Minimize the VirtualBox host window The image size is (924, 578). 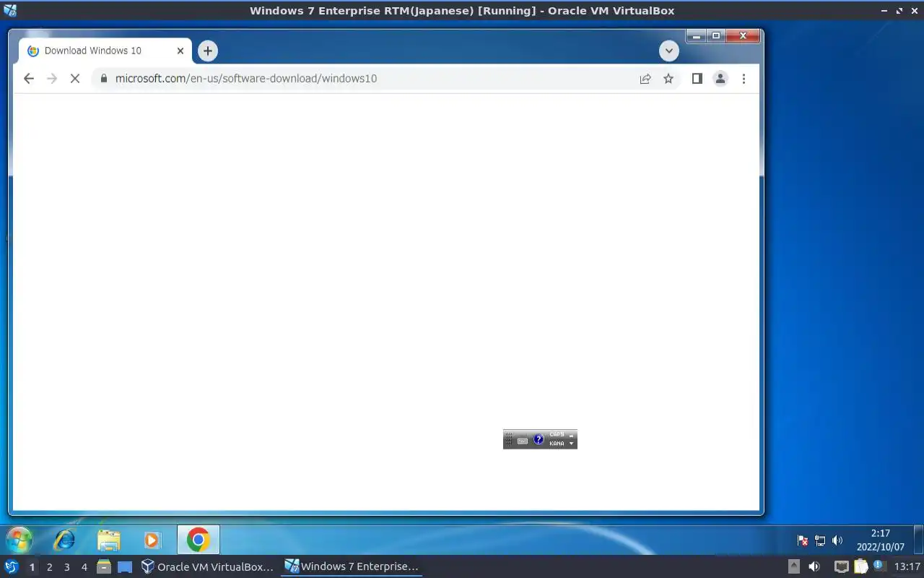(885, 11)
